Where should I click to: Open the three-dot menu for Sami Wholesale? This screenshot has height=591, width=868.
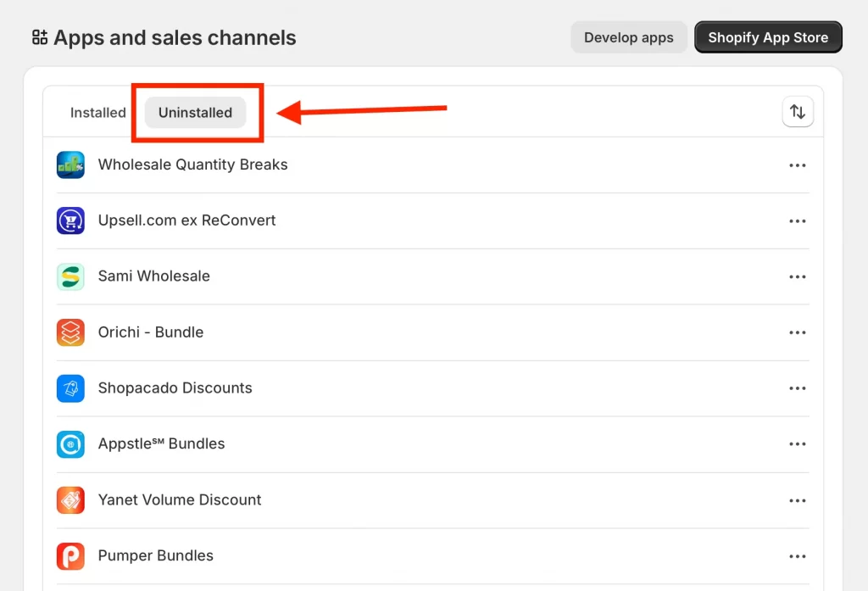pos(798,276)
